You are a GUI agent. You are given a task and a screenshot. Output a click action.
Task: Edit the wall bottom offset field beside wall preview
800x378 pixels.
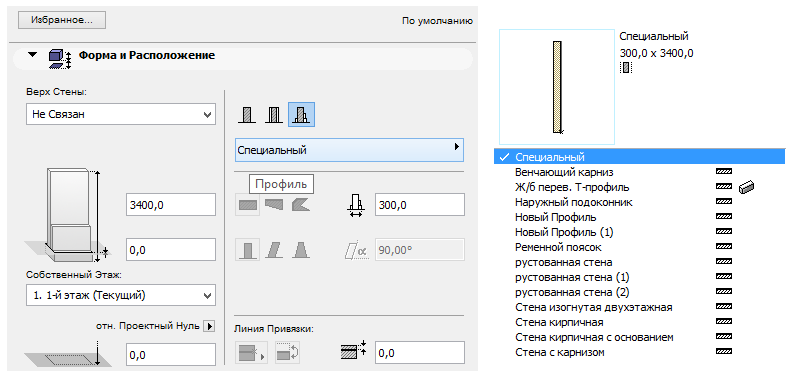click(171, 250)
